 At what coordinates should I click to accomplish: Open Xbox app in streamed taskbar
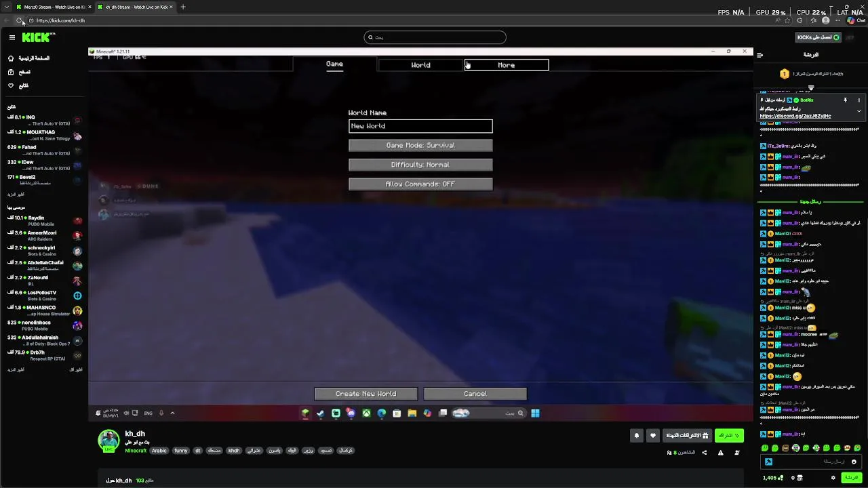[x=366, y=413]
